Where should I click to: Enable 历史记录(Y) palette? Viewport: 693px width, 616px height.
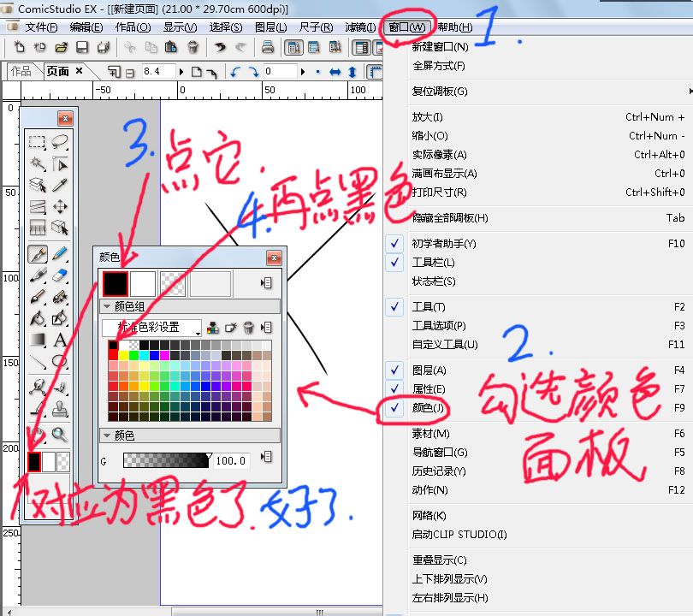439,471
